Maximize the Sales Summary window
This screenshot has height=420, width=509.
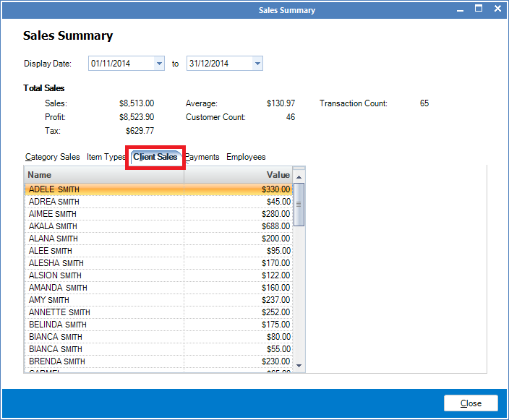pyautogui.click(x=479, y=9)
